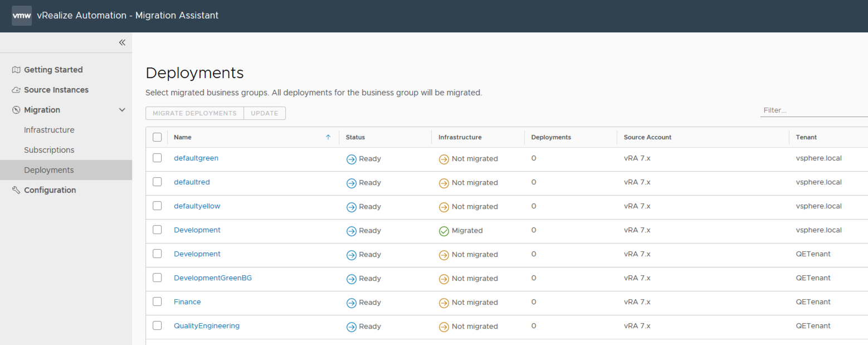Screen dimensions: 868x345
Task: Click Not migrated icon for defaultyellow
Action: [444, 207]
